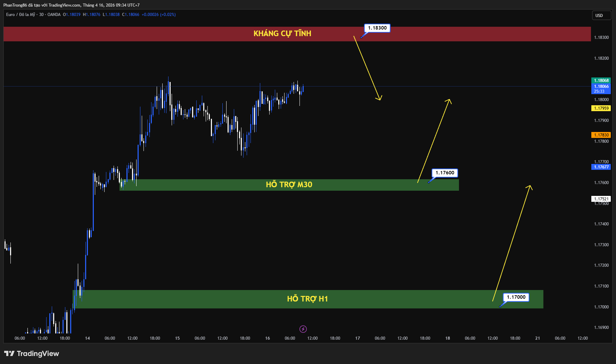Viewport: 616px width, 364px height.
Task: Click 1.17100 on the price scale
Action: point(601,286)
